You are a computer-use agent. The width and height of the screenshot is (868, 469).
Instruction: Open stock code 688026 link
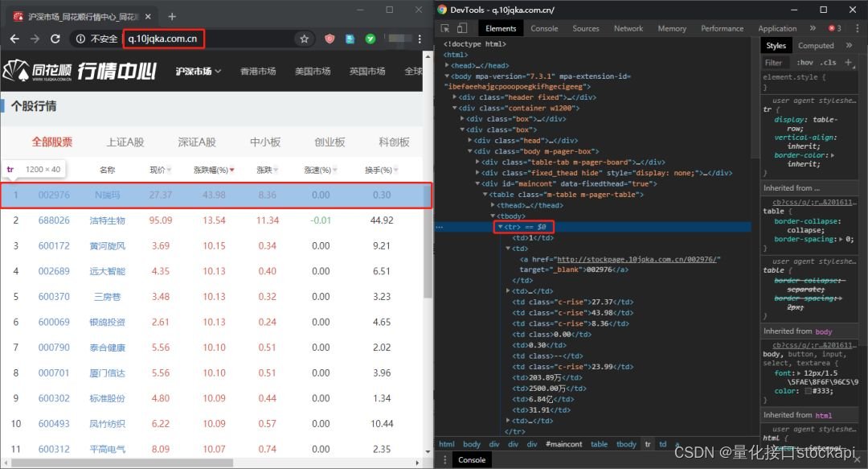[54, 220]
